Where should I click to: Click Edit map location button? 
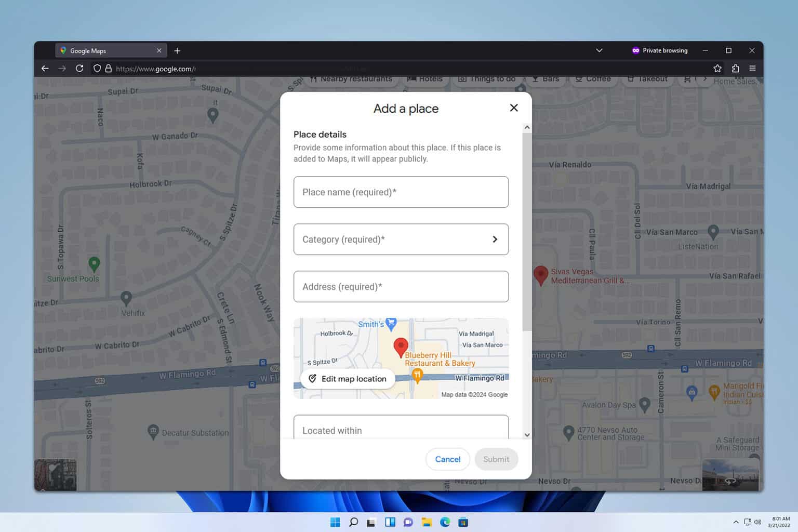(348, 379)
